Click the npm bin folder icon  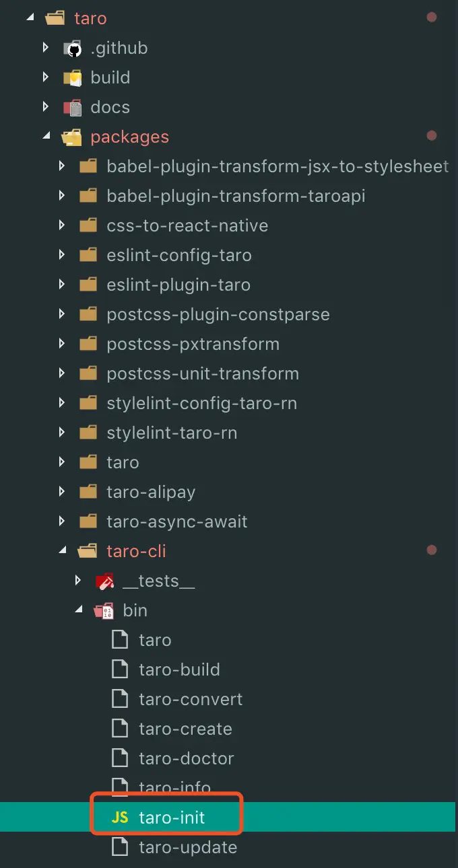click(104, 610)
